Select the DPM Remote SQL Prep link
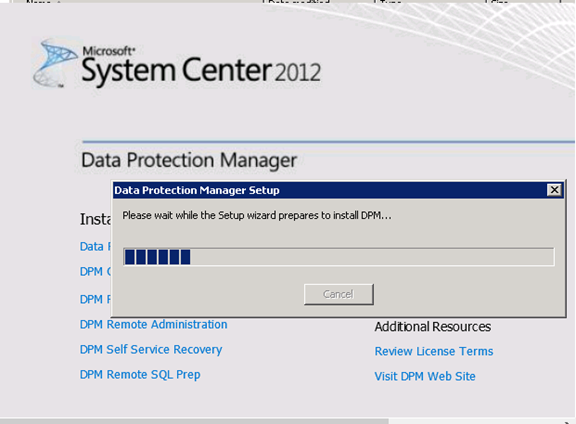 click(x=140, y=374)
